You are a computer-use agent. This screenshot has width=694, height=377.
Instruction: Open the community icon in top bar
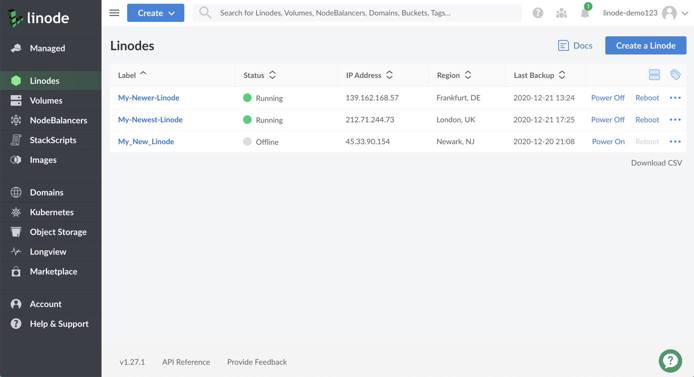click(561, 13)
